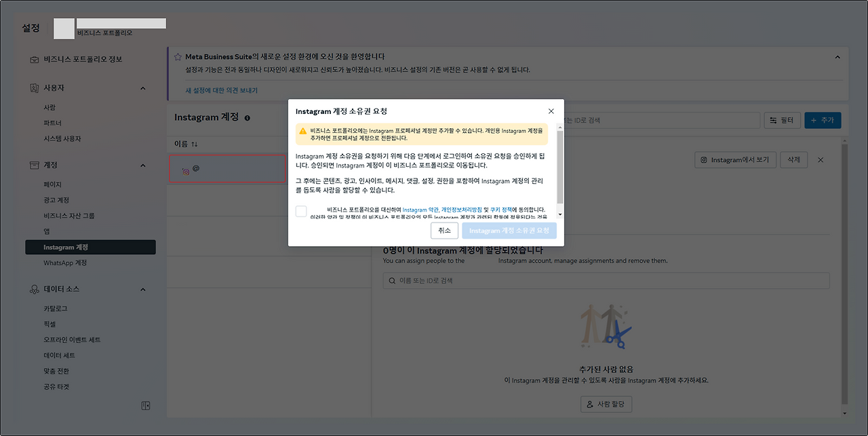Tick the terms agreement checkbox in the dialog
This screenshot has width=868, height=436.
point(301,212)
